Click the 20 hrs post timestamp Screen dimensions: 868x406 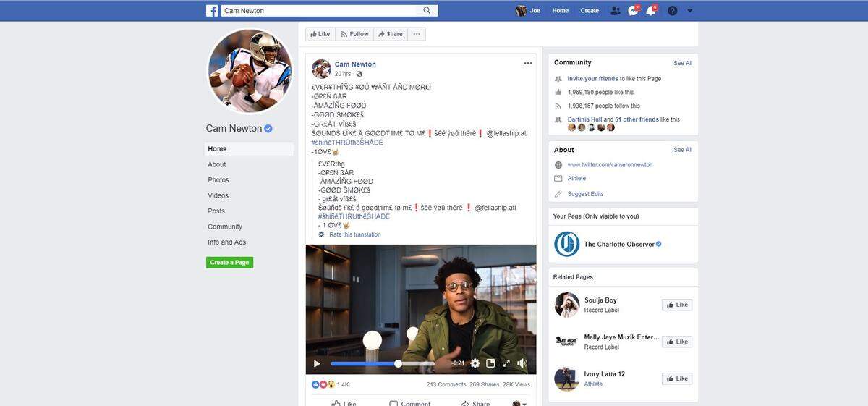pos(343,74)
